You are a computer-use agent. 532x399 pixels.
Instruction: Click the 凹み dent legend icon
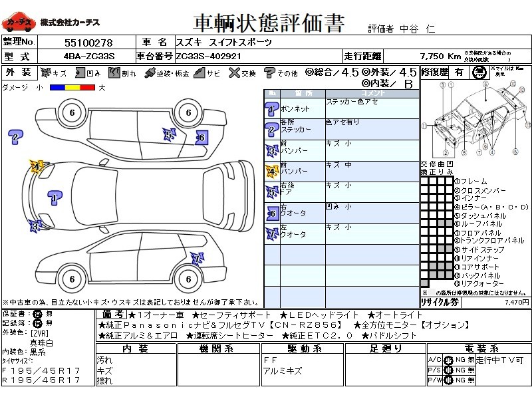(x=78, y=73)
